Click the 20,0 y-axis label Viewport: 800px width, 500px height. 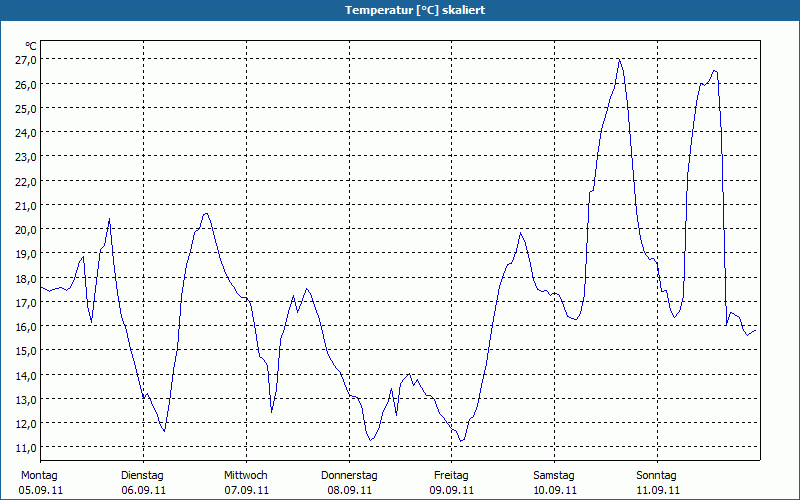pos(26,230)
